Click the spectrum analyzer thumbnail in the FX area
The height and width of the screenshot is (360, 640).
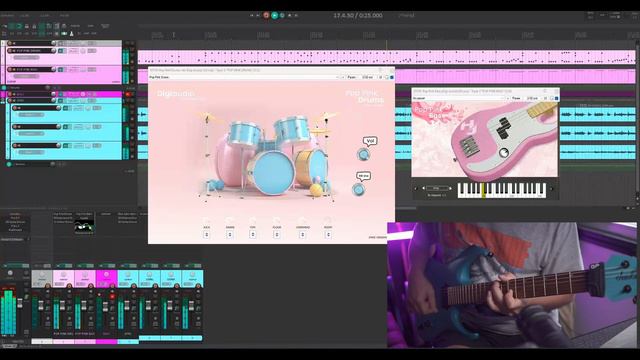[84, 227]
